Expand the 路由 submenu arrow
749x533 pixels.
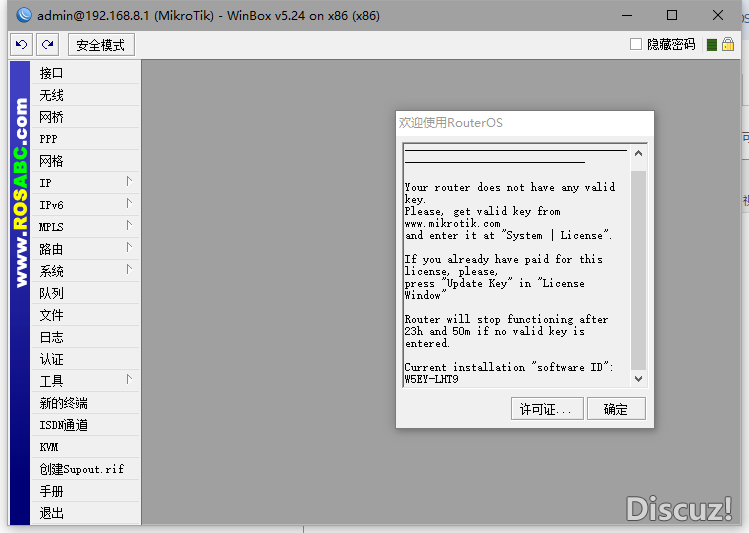129,247
